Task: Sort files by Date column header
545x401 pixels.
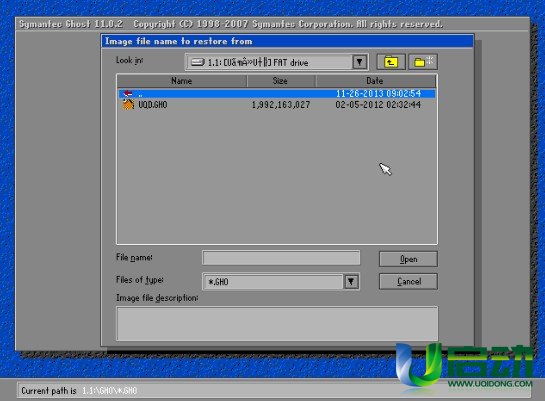Action: click(375, 81)
